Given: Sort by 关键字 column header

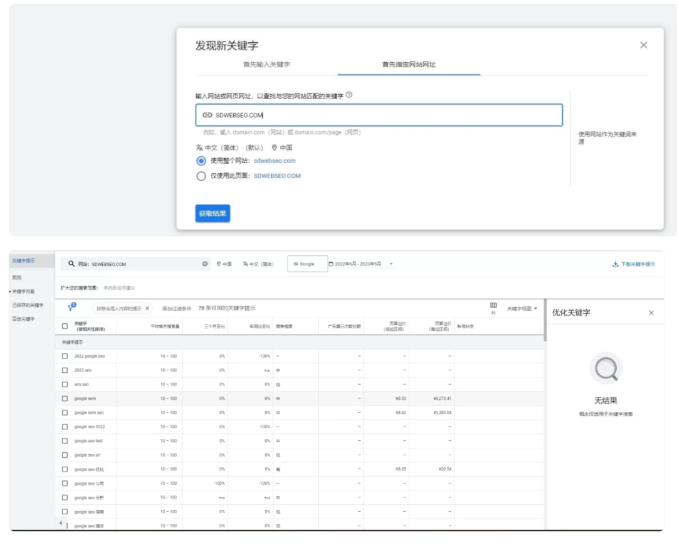Looking at the screenshot, I should pos(90,326).
